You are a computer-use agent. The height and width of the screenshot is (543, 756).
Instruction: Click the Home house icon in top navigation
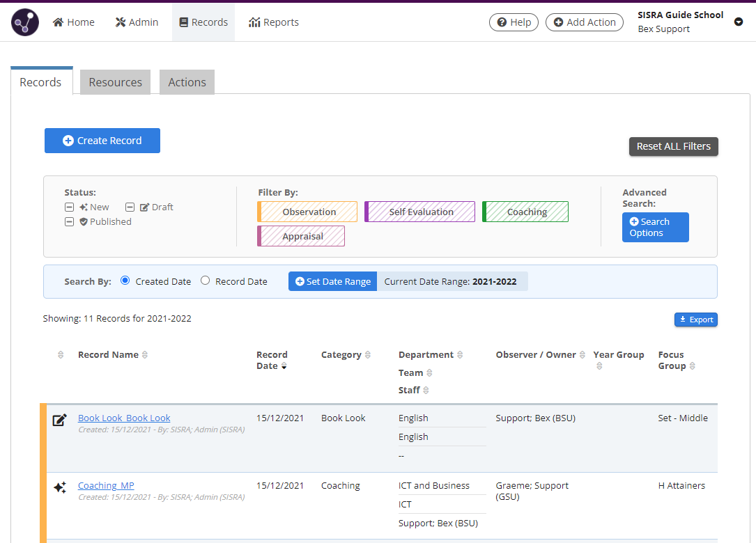57,22
